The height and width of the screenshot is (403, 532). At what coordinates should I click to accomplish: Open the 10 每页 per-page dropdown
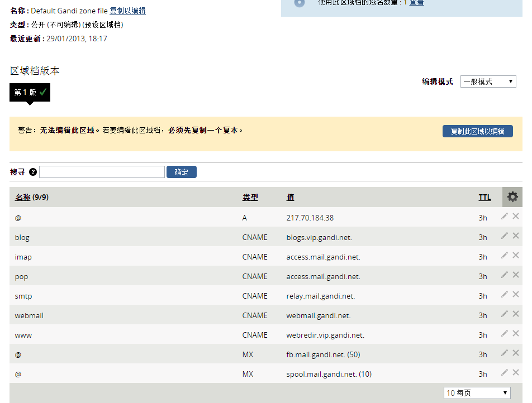click(477, 393)
